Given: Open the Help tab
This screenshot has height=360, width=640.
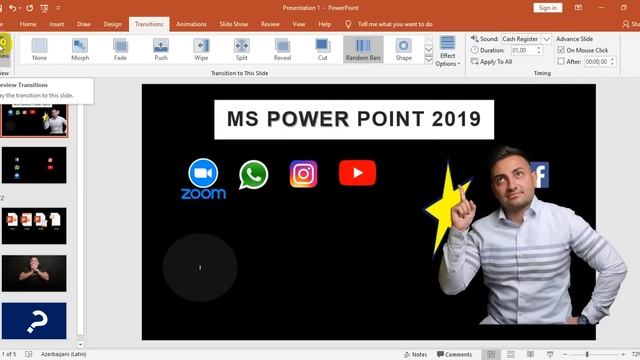Looking at the screenshot, I should 324,24.
